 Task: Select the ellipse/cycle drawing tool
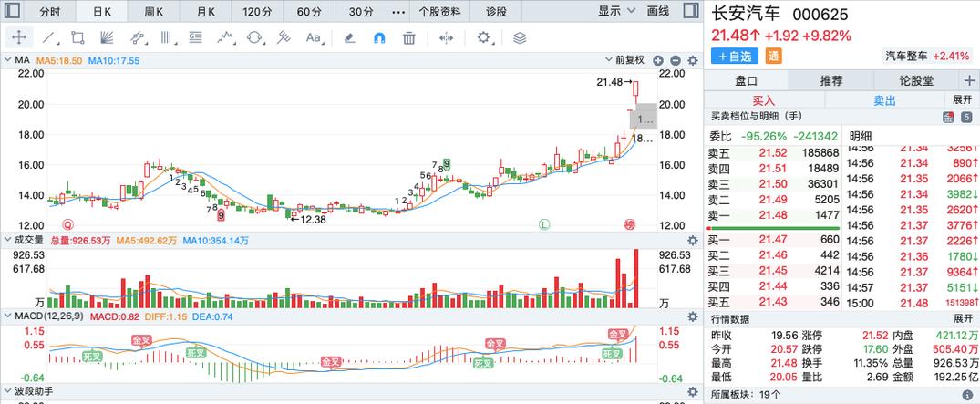(x=254, y=37)
